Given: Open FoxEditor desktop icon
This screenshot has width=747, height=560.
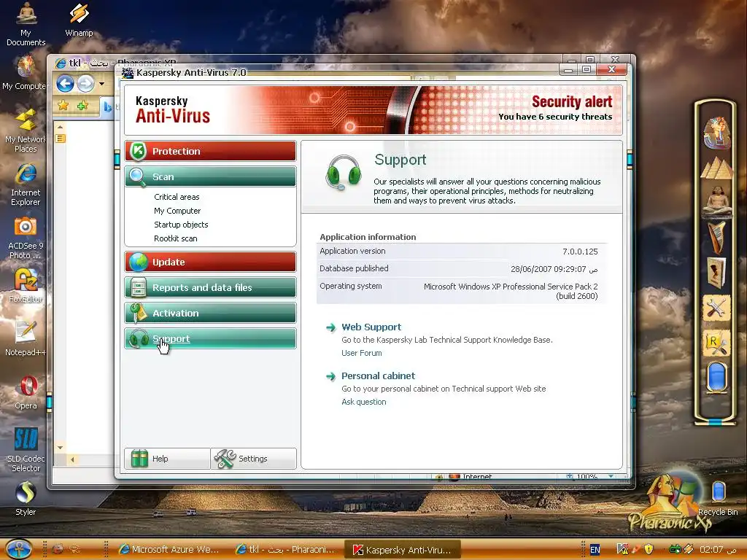Looking at the screenshot, I should [26, 286].
